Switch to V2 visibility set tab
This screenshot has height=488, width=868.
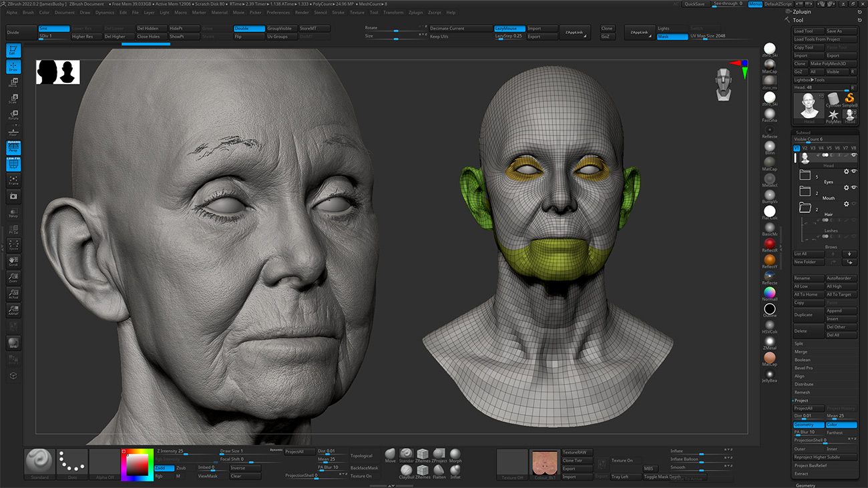(x=805, y=148)
